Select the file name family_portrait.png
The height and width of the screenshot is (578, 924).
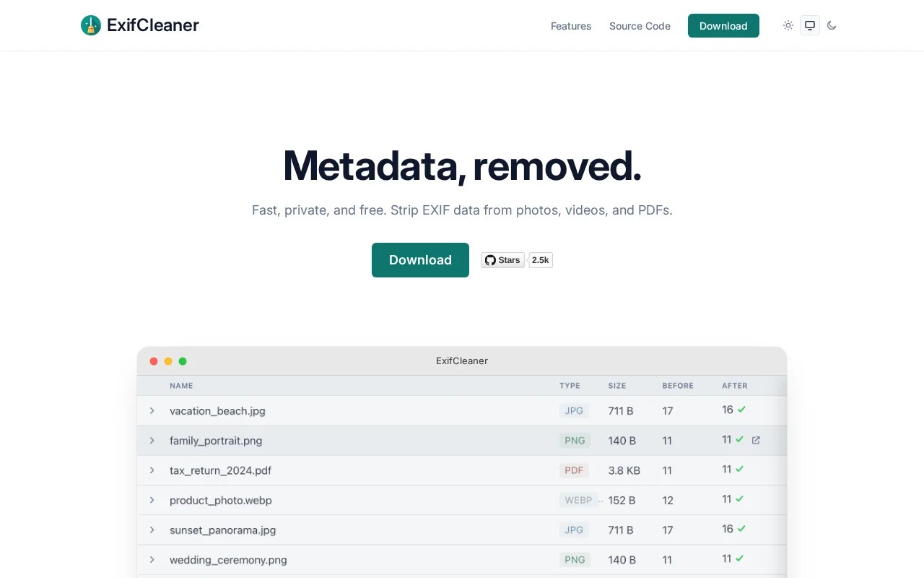point(216,441)
